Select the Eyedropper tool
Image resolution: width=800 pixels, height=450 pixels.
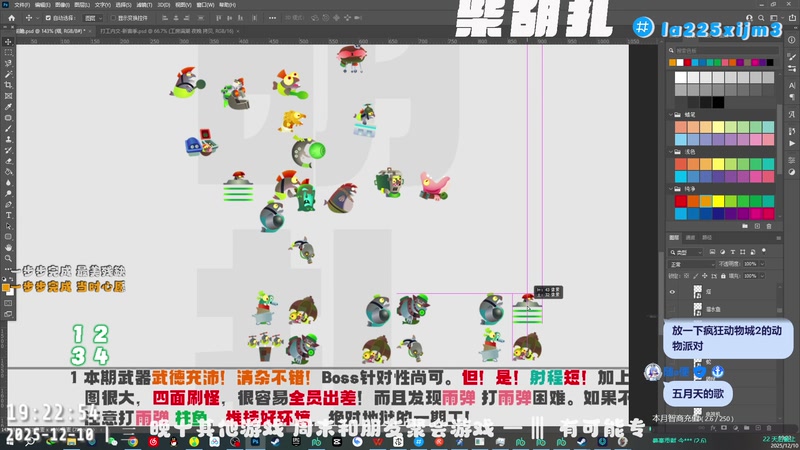8,107
